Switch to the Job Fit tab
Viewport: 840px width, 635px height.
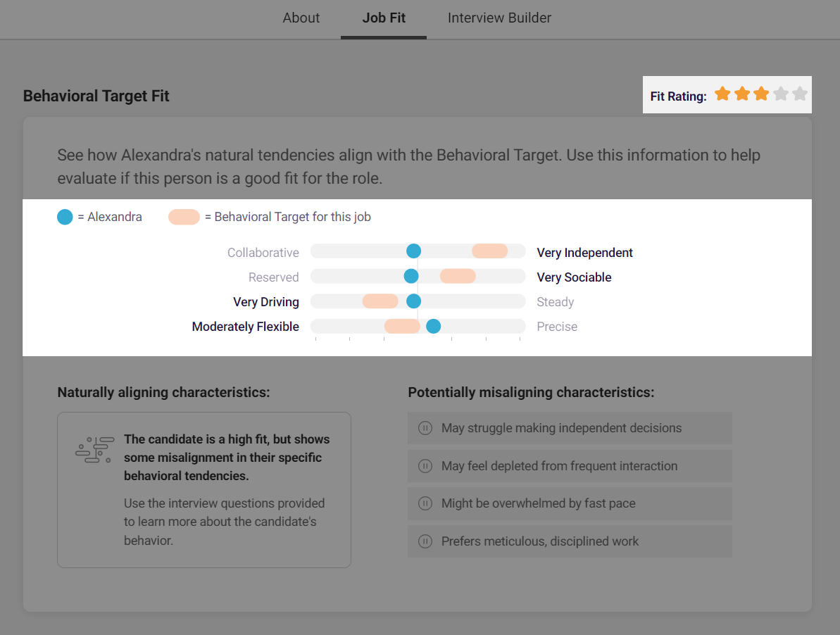pos(384,18)
